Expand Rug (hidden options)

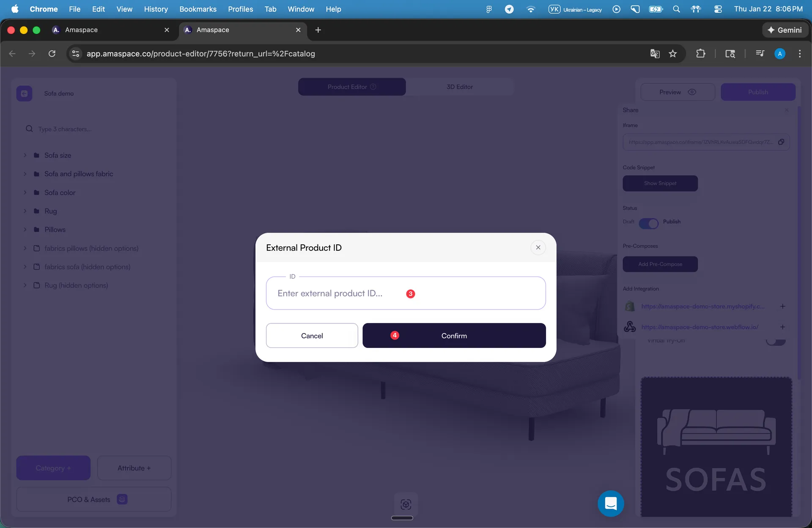[x=25, y=285]
